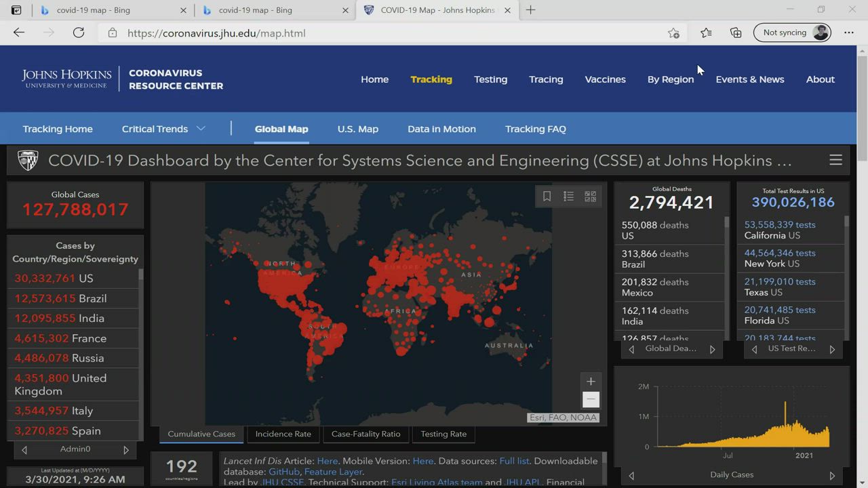Open the map bookmarks icon

point(547,197)
